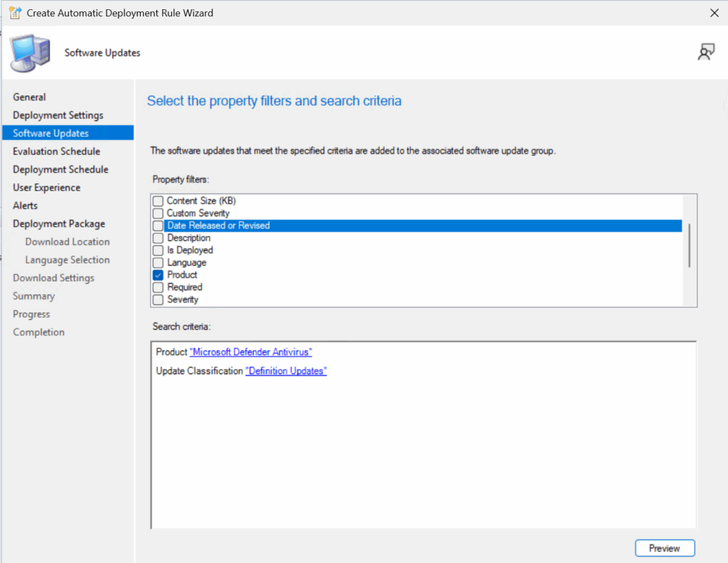Image resolution: width=728 pixels, height=563 pixels.
Task: Check the Custom Severity property filter
Action: 158,213
